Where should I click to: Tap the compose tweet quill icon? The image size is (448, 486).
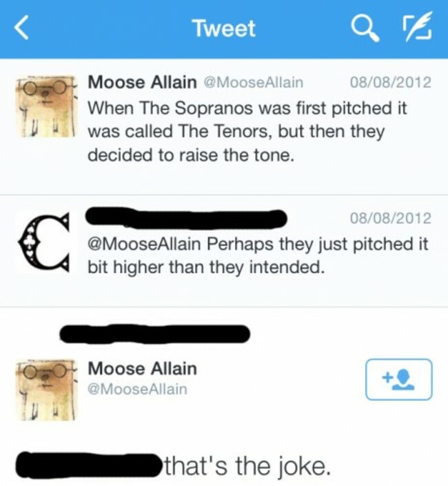tap(416, 28)
